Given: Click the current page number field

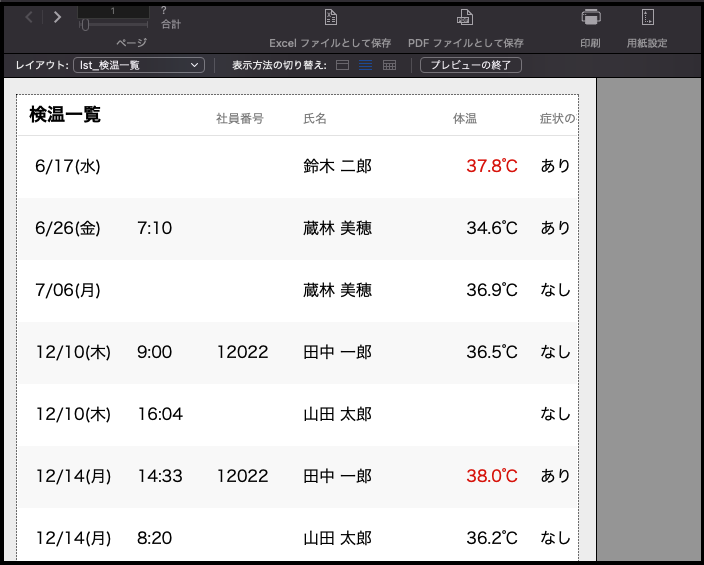Looking at the screenshot, I should tap(112, 10).
